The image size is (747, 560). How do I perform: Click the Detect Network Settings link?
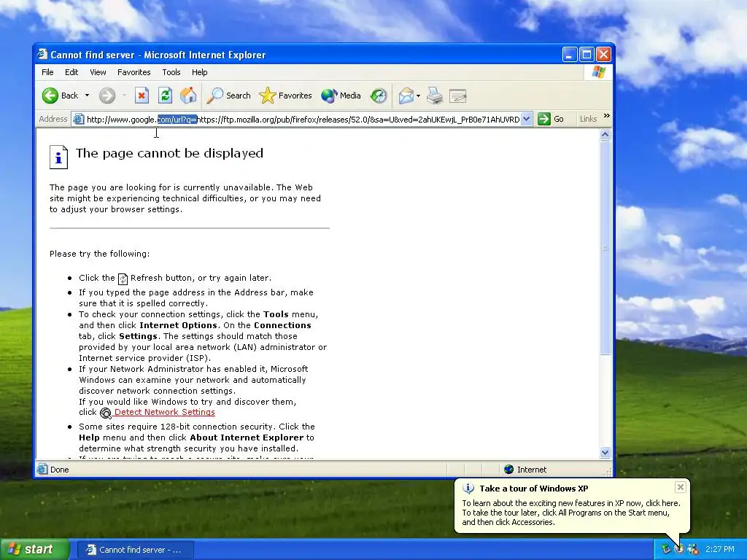(164, 413)
